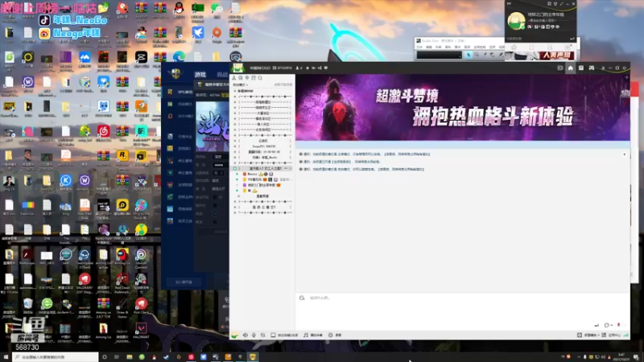Click the password field in game platform panel

[x=219, y=165]
